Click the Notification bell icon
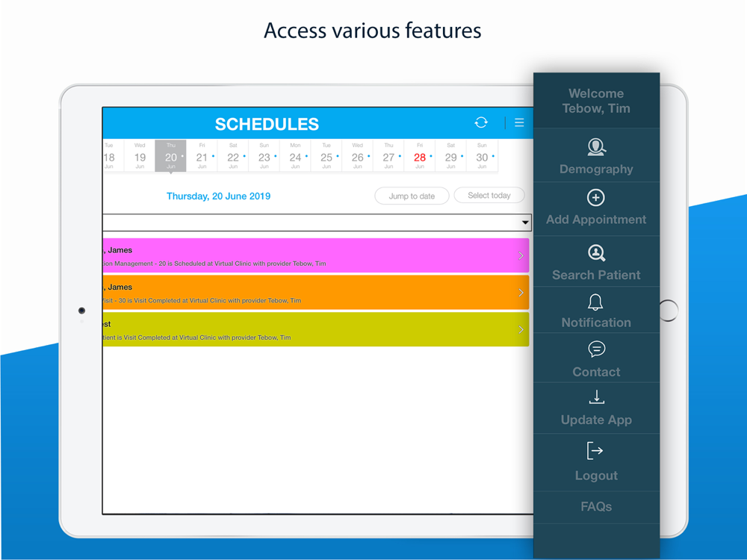This screenshot has width=747, height=560. [x=595, y=302]
